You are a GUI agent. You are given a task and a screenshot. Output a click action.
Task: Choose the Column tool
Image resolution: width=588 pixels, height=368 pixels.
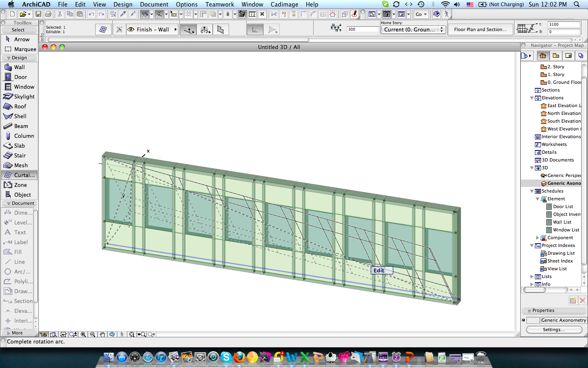(x=19, y=136)
